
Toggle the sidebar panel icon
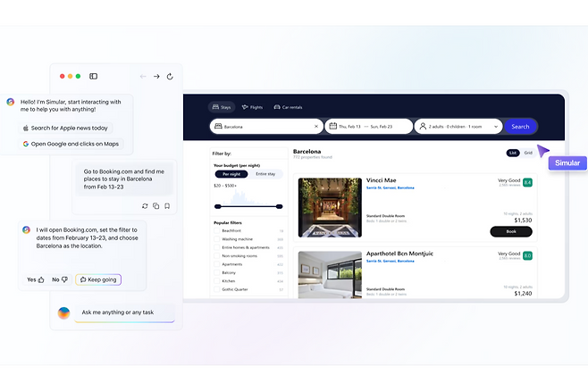coord(93,77)
